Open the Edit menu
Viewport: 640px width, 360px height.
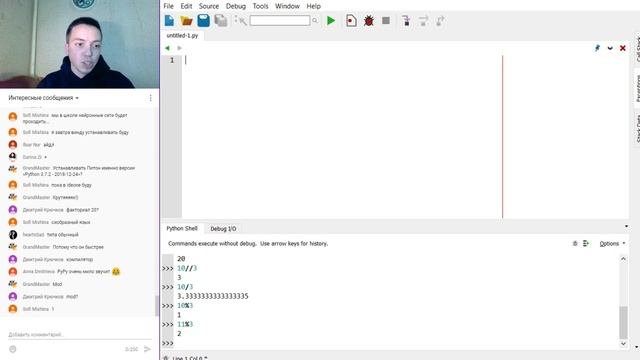click(x=186, y=6)
